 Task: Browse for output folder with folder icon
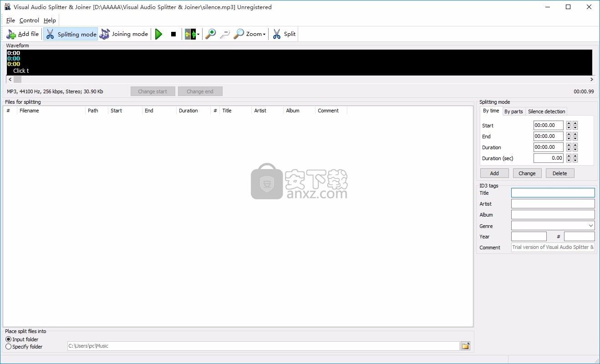click(465, 346)
